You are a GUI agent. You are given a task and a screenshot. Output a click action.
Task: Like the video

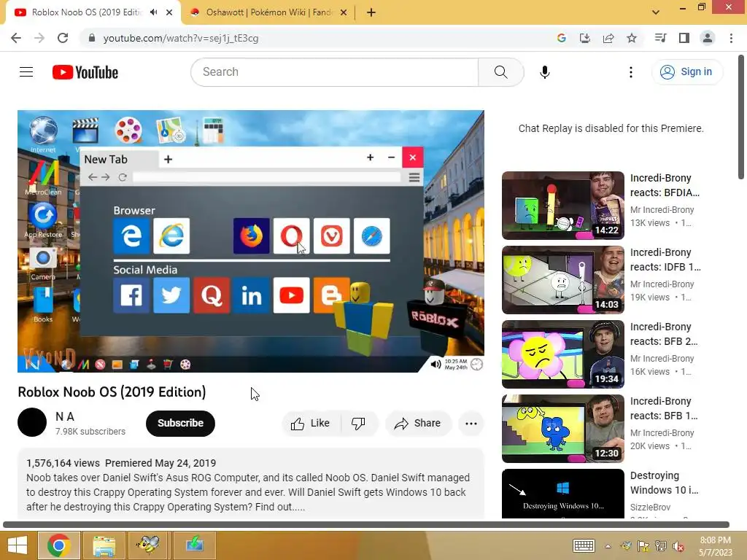coord(311,423)
